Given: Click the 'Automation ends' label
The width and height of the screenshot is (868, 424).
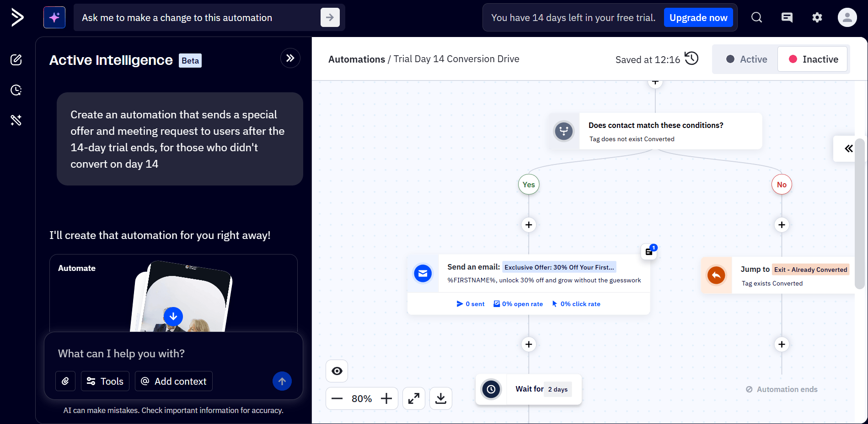Looking at the screenshot, I should click(782, 389).
